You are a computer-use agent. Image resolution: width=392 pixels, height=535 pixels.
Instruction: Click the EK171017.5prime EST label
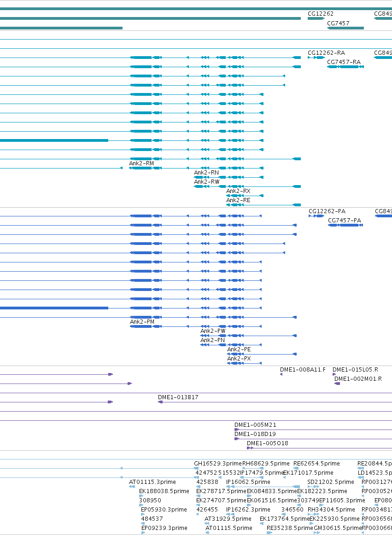[x=308, y=472]
